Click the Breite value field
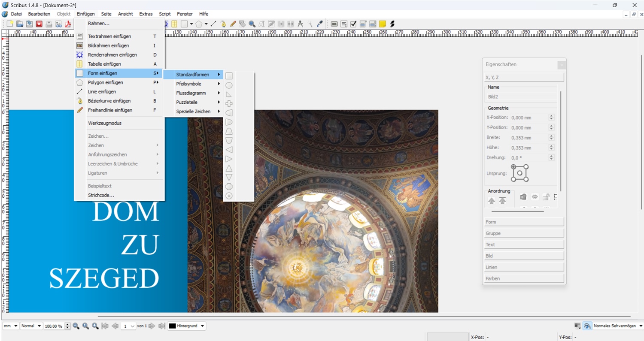644x341 pixels. tap(529, 138)
